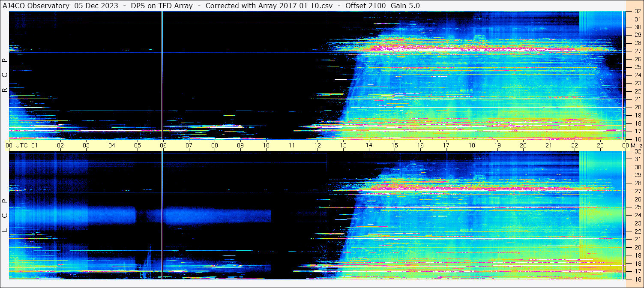Click the 04 hour mark on time axis
The image size is (644, 288).
pos(112,145)
